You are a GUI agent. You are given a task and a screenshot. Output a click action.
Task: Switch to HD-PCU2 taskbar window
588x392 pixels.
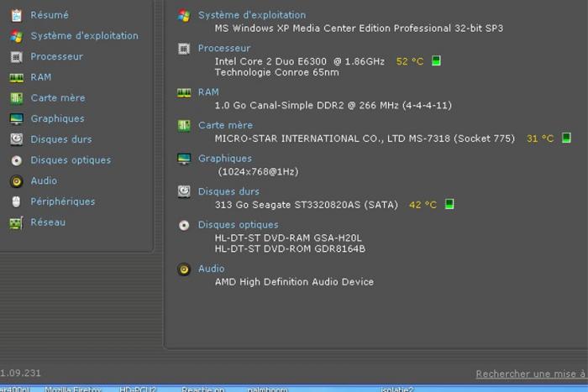click(x=138, y=389)
